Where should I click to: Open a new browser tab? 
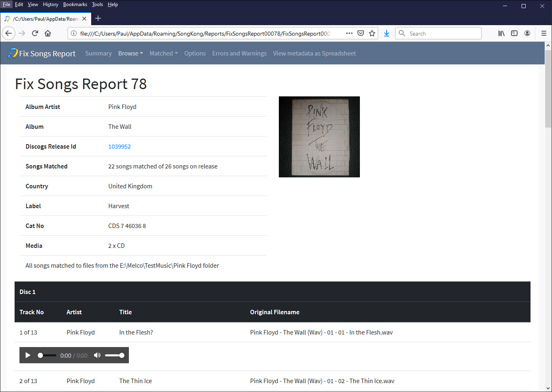(x=98, y=18)
